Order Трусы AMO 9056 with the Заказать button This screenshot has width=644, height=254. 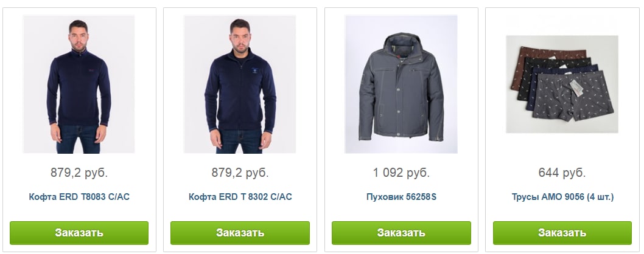[x=562, y=233]
